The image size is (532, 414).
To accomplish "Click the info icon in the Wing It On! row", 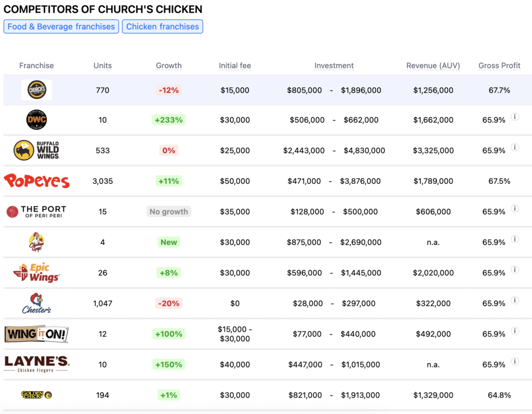I will [515, 330].
